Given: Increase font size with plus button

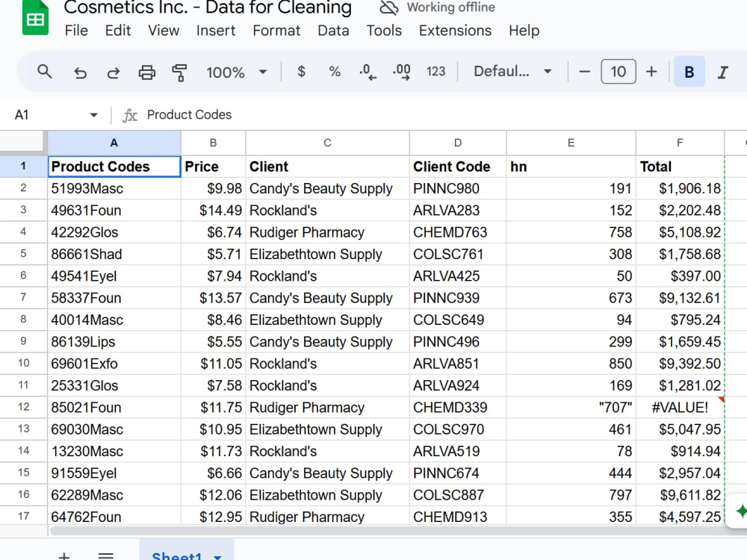Looking at the screenshot, I should coord(651,72).
